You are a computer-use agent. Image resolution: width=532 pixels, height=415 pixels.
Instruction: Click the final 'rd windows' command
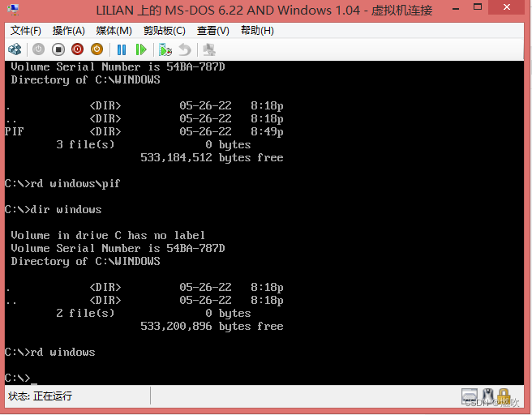pos(62,353)
